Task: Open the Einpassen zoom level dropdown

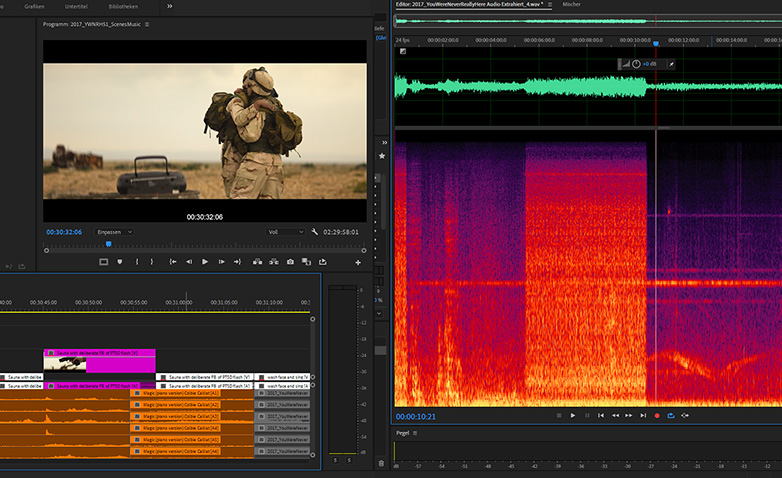Action: 114,232
